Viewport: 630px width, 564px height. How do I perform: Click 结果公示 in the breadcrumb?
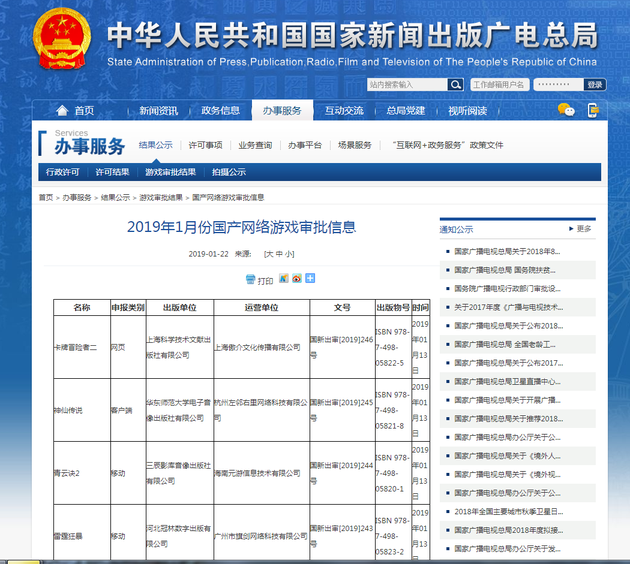click(115, 198)
